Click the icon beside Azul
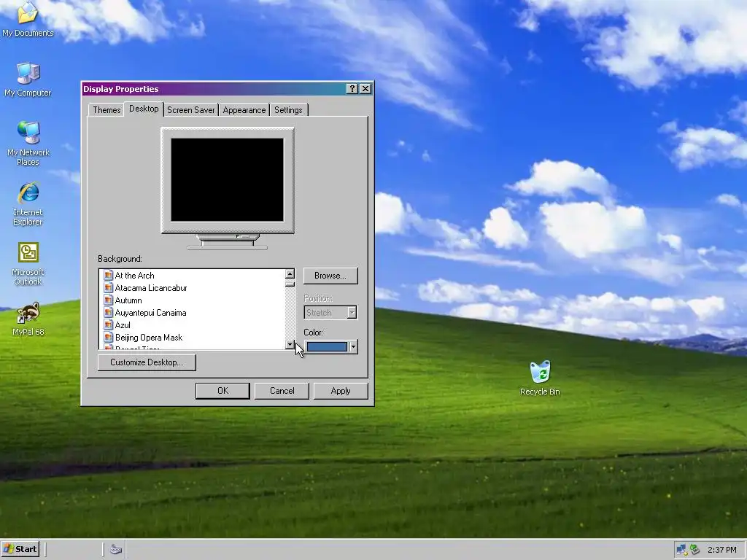This screenshot has height=560, width=747. pos(108,324)
